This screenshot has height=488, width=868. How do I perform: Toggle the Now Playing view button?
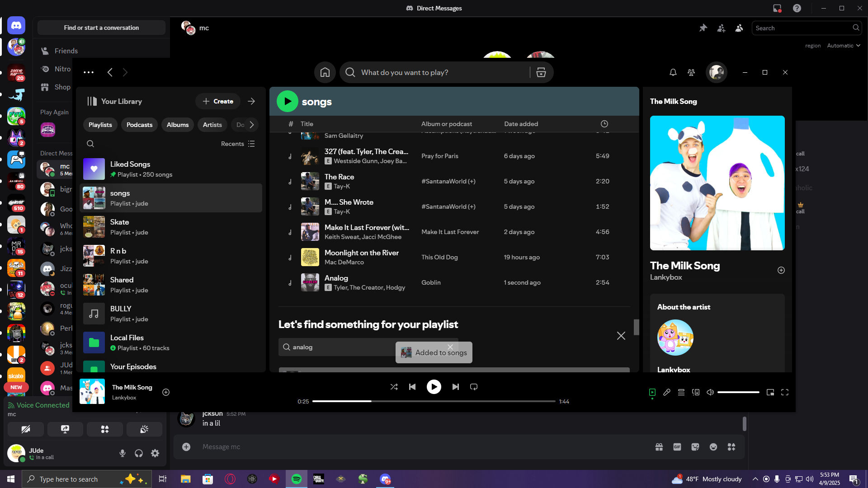click(x=652, y=392)
